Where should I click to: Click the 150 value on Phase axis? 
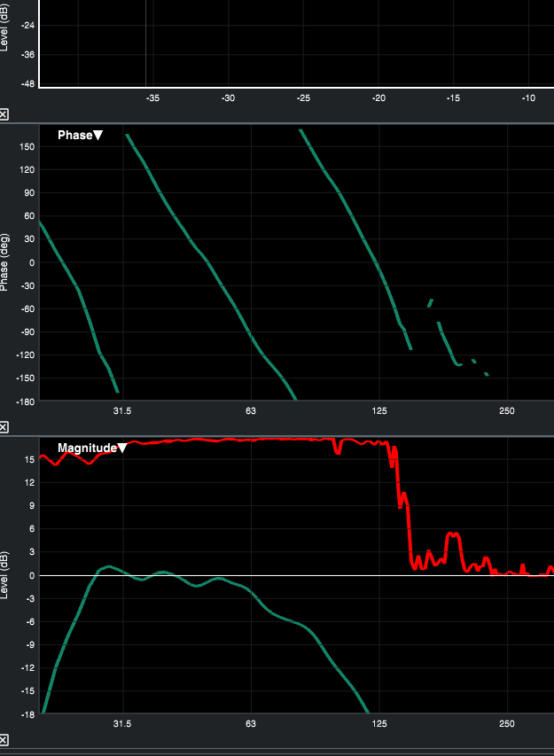(x=27, y=146)
